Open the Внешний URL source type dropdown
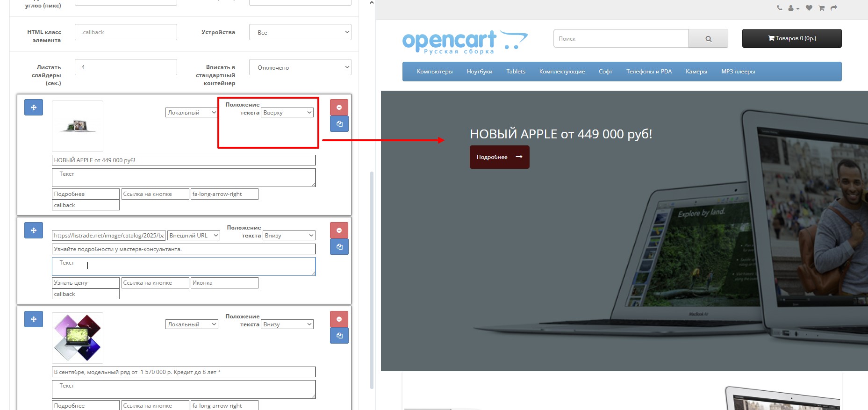The height and width of the screenshot is (410, 868). tap(194, 236)
